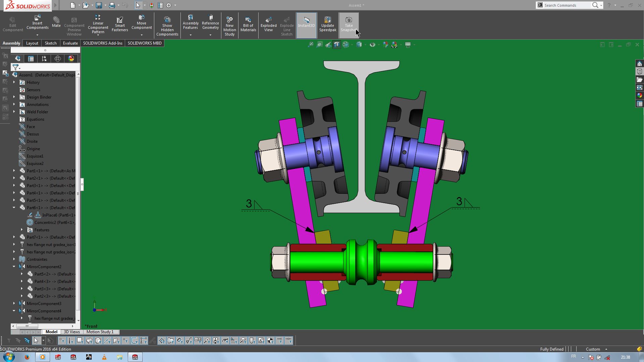Open Smart Fasteners tool

(x=120, y=24)
